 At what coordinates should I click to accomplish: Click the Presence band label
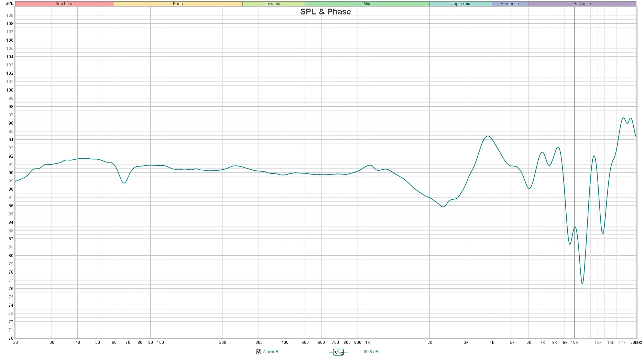(510, 4)
